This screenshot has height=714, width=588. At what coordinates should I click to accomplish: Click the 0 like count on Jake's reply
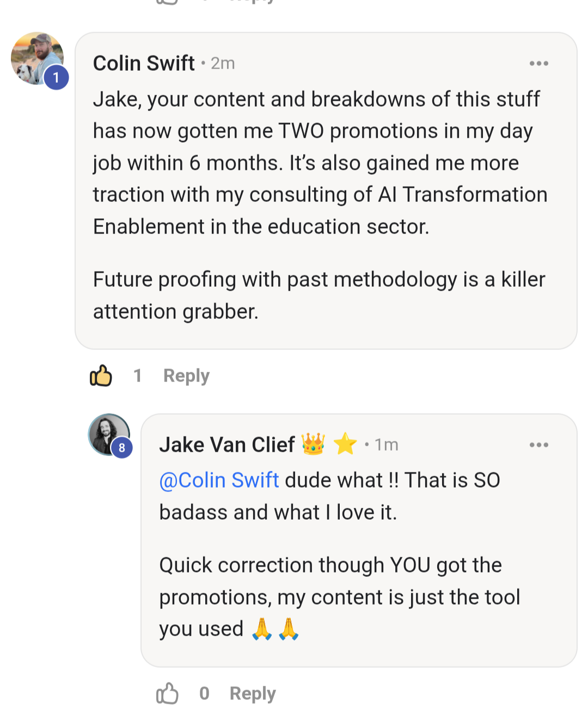(204, 693)
